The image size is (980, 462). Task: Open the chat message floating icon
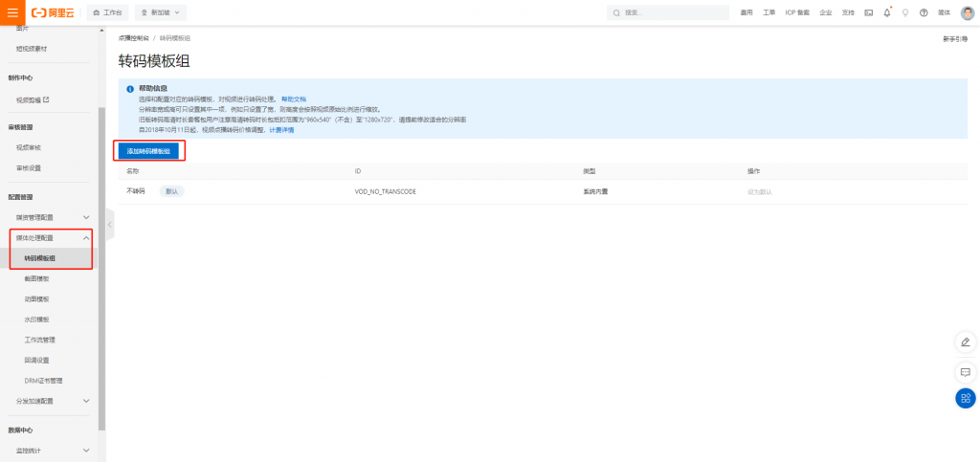966,373
